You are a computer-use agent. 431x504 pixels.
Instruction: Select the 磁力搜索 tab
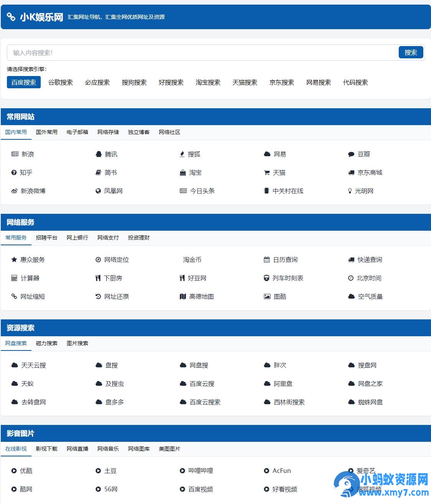point(46,343)
